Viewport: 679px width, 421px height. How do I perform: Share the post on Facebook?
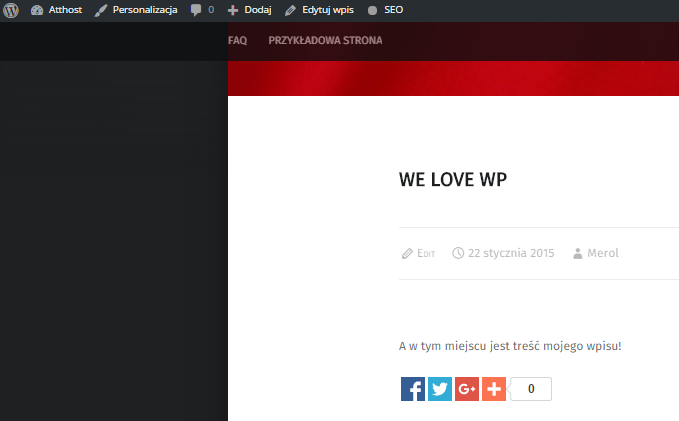point(413,389)
